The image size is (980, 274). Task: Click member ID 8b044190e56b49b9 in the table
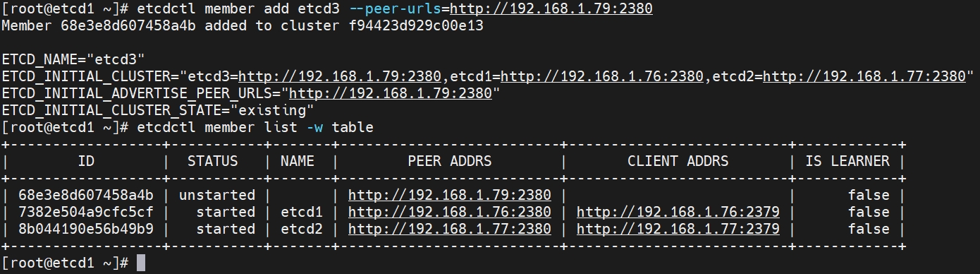86,229
